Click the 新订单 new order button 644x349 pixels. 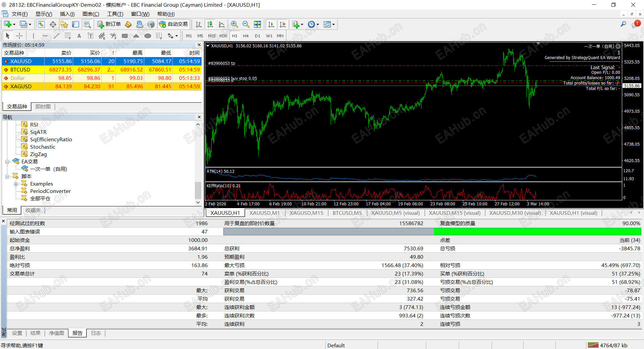[109, 24]
